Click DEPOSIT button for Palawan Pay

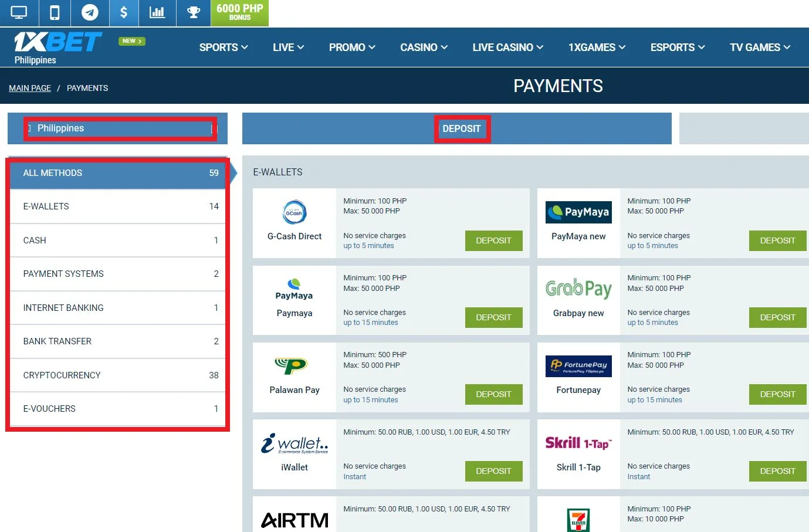coord(494,394)
